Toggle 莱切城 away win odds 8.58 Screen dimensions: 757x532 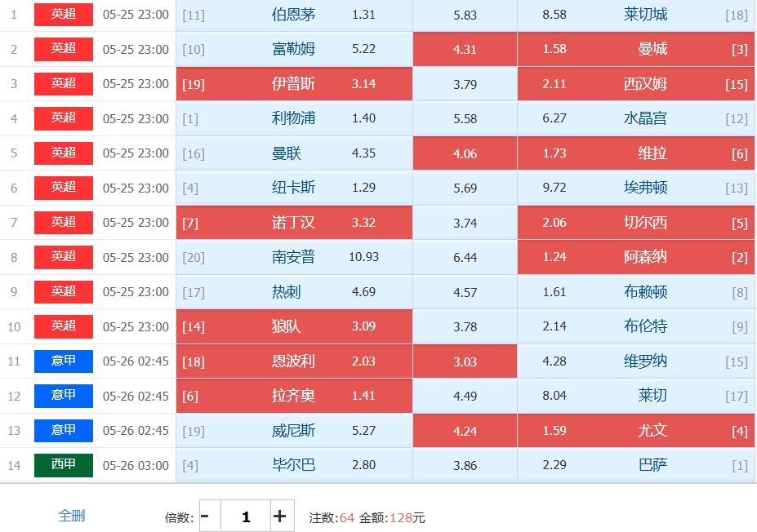tap(636, 15)
